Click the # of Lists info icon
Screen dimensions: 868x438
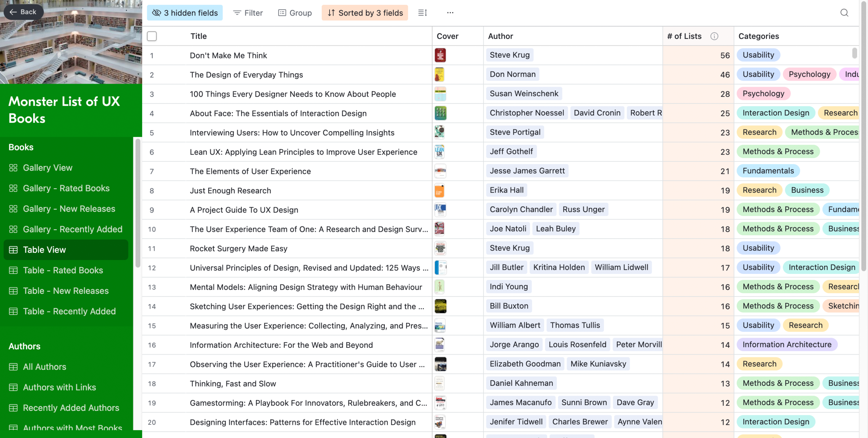pos(714,36)
